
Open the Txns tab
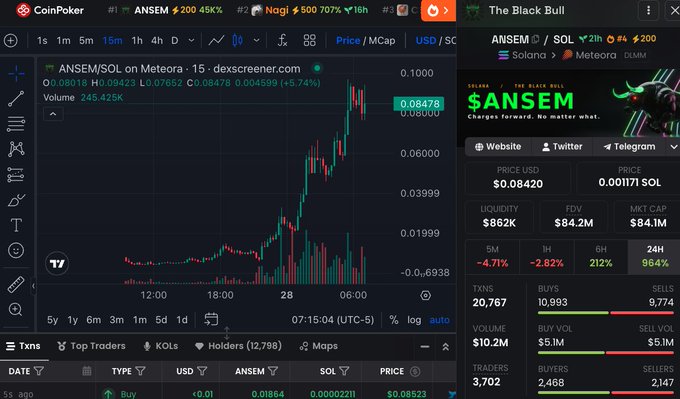pos(23,346)
